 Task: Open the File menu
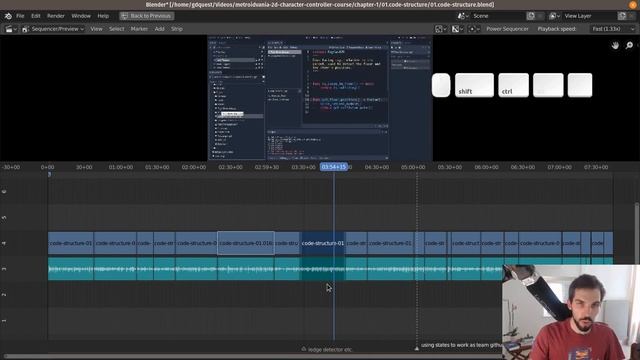point(20,16)
